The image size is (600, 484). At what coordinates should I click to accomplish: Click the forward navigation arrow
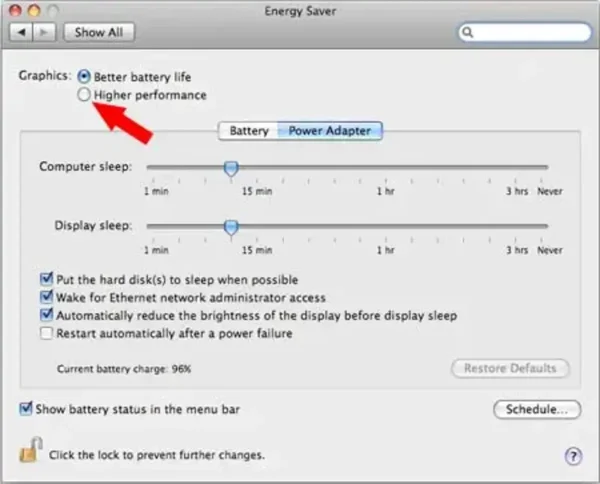pyautogui.click(x=44, y=32)
